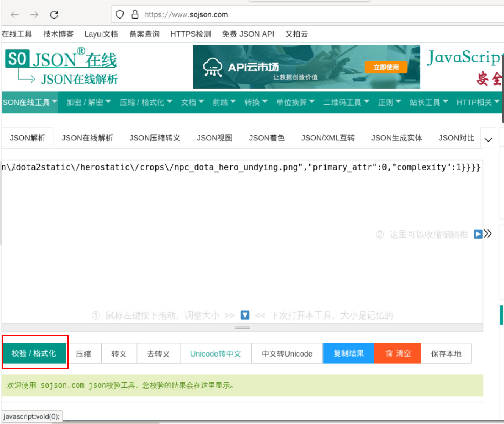The image size is (504, 424).
Task: Open tracking protection shield icon
Action: [x=120, y=14]
